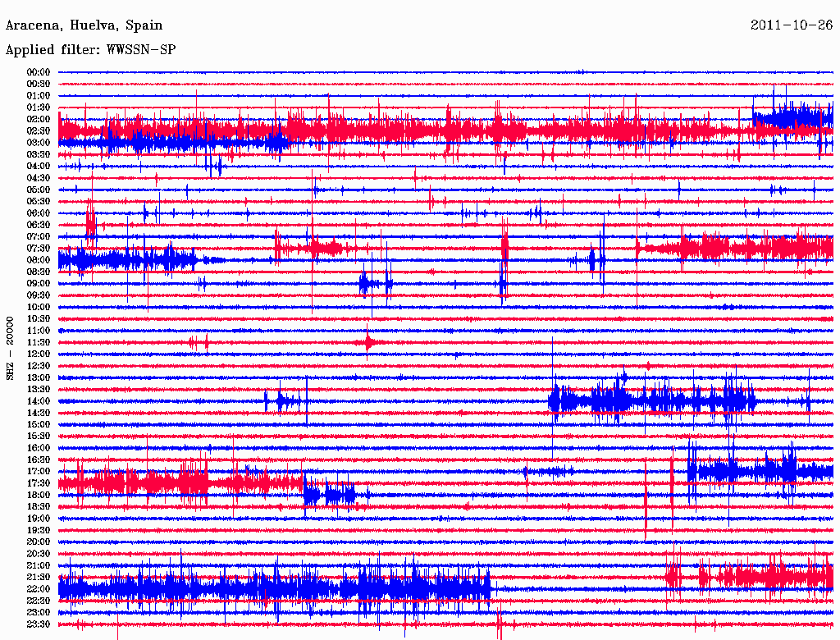Screen dimensions: 840x640
Task: Click the 22:30 time label
Action: coord(38,601)
